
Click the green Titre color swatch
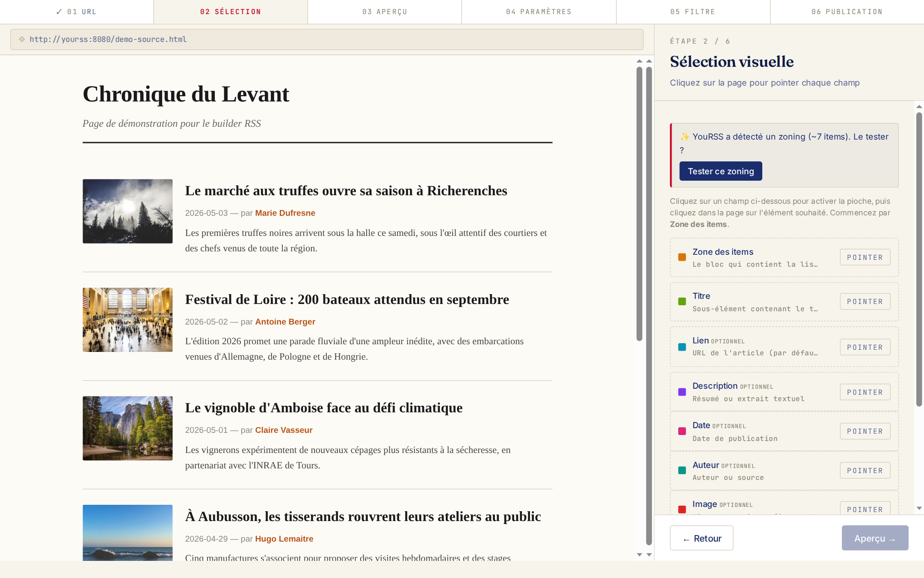(x=682, y=301)
